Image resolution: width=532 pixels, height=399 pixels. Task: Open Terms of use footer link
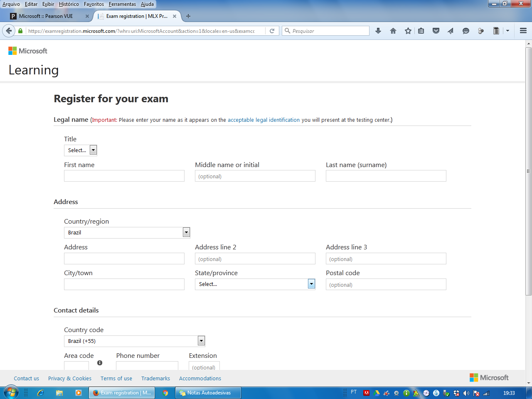[116, 378]
